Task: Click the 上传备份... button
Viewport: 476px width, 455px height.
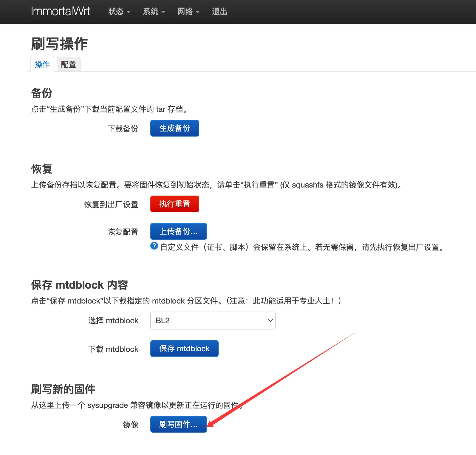Action: coord(179,231)
